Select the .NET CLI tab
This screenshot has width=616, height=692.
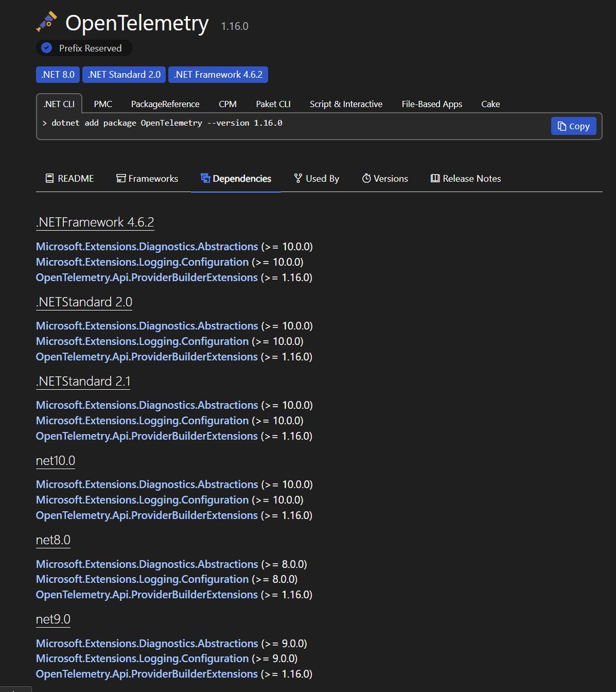59,104
